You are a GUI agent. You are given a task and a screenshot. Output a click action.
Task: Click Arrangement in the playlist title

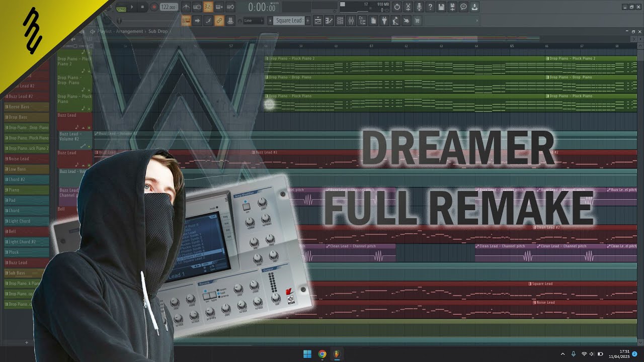point(130,31)
